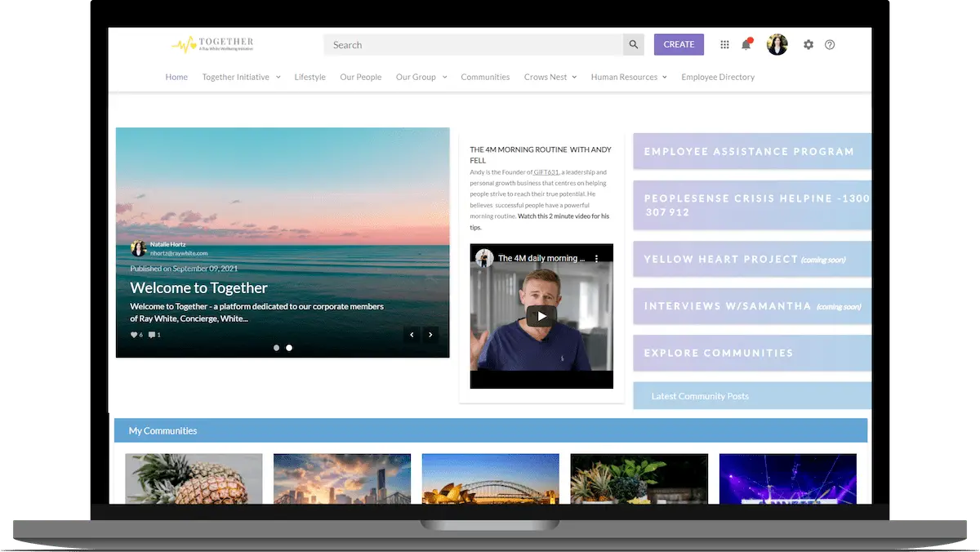
Task: Click into the Search field
Action: [x=474, y=45]
